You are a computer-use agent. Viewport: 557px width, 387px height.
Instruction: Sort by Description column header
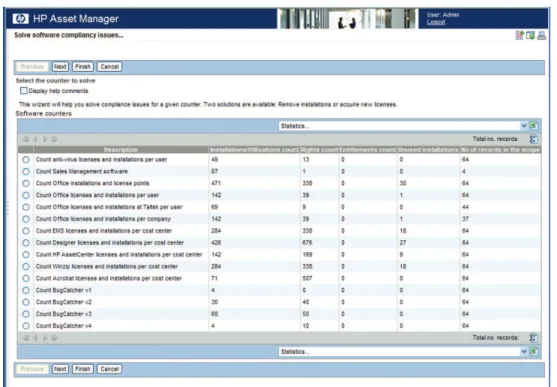point(121,150)
